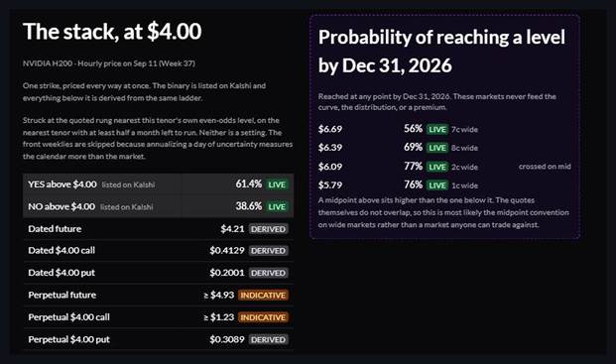616x364 pixels.
Task: Click the INDICATIVE badge on Perpetual future row
Action: tap(263, 295)
